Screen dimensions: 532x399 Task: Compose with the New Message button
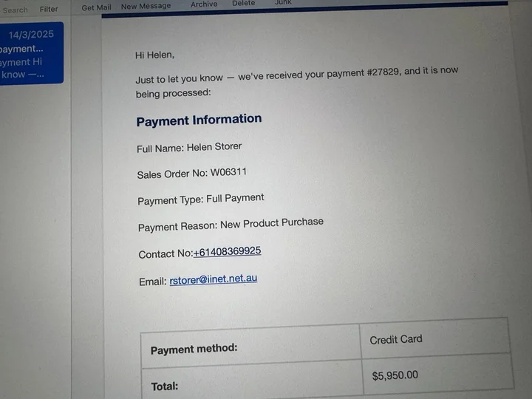coord(146,6)
